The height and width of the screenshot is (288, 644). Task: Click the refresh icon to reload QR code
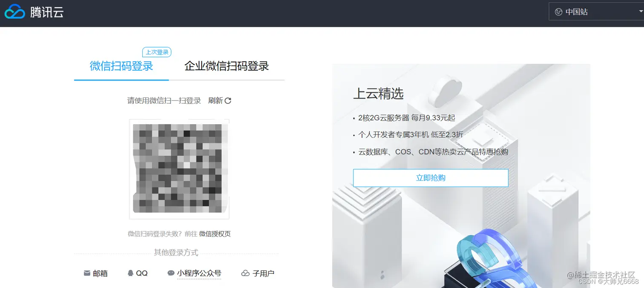[x=228, y=100]
